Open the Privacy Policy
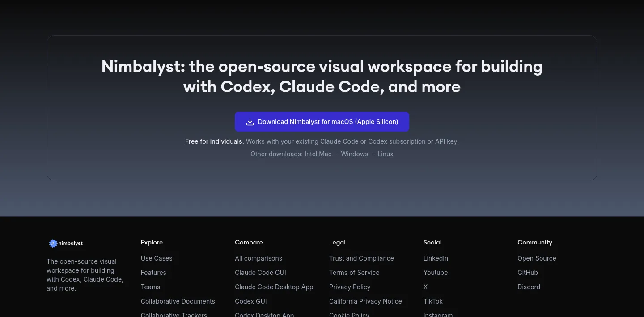This screenshot has width=644, height=317. pos(350,287)
